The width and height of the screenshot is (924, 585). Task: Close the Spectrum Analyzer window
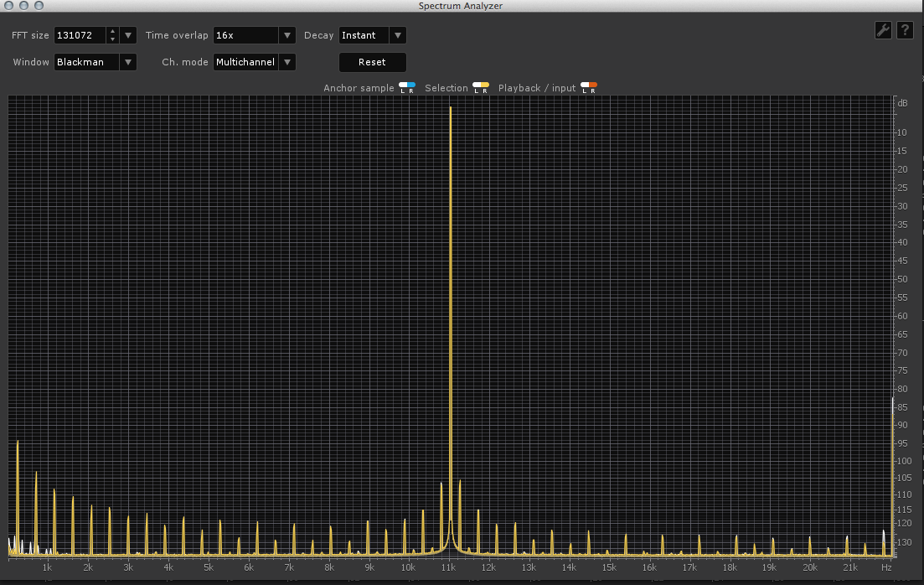click(9, 5)
